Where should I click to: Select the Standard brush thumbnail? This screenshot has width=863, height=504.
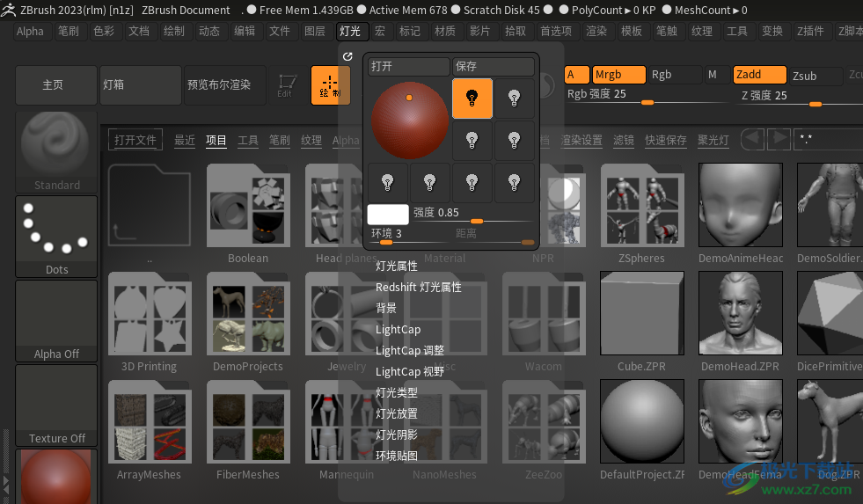click(56, 152)
